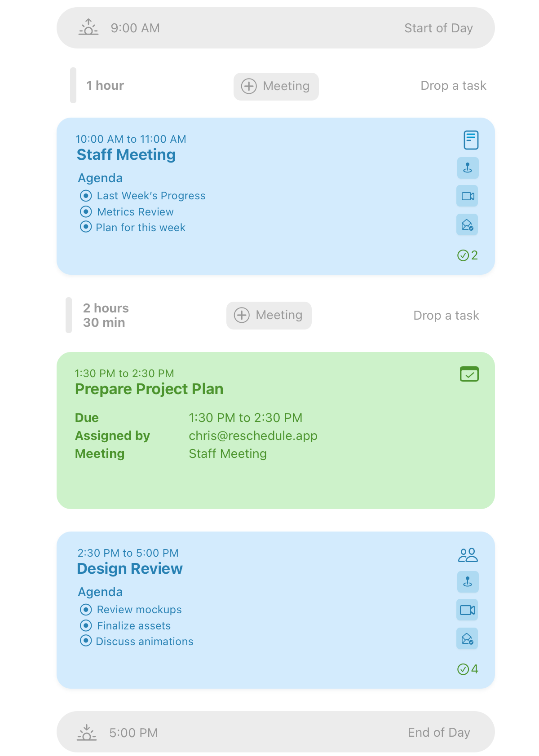This screenshot has width=539, height=756.
Task: Click the Design Review meeting title
Action: point(130,569)
